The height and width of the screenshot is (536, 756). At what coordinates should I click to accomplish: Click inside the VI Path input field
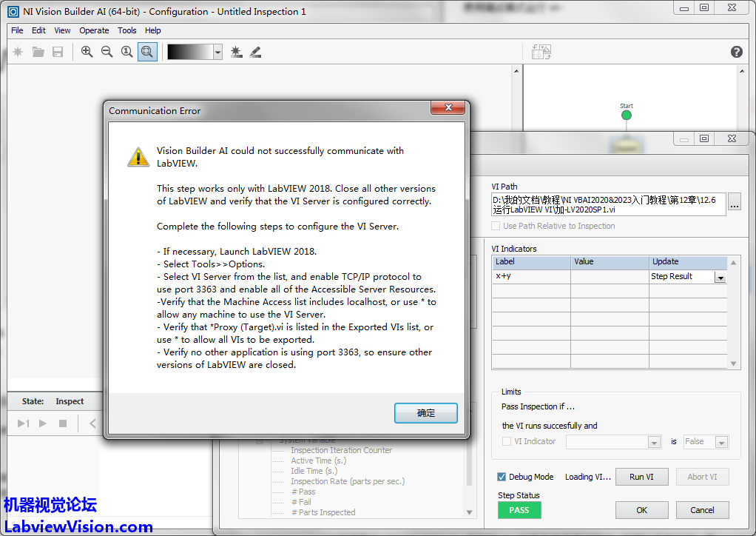point(609,204)
